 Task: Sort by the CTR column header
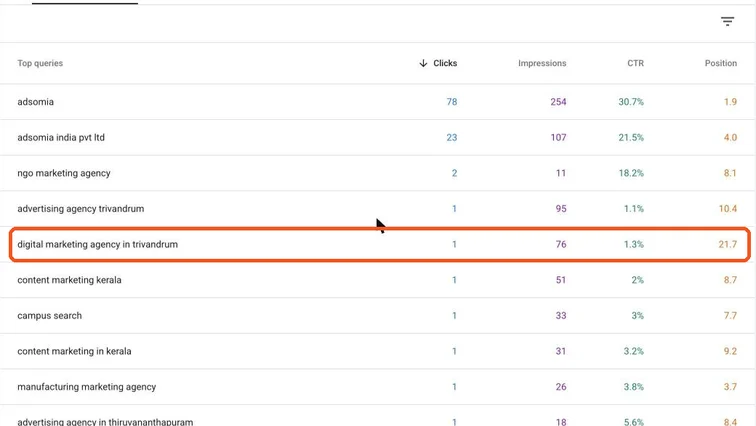[x=635, y=63]
